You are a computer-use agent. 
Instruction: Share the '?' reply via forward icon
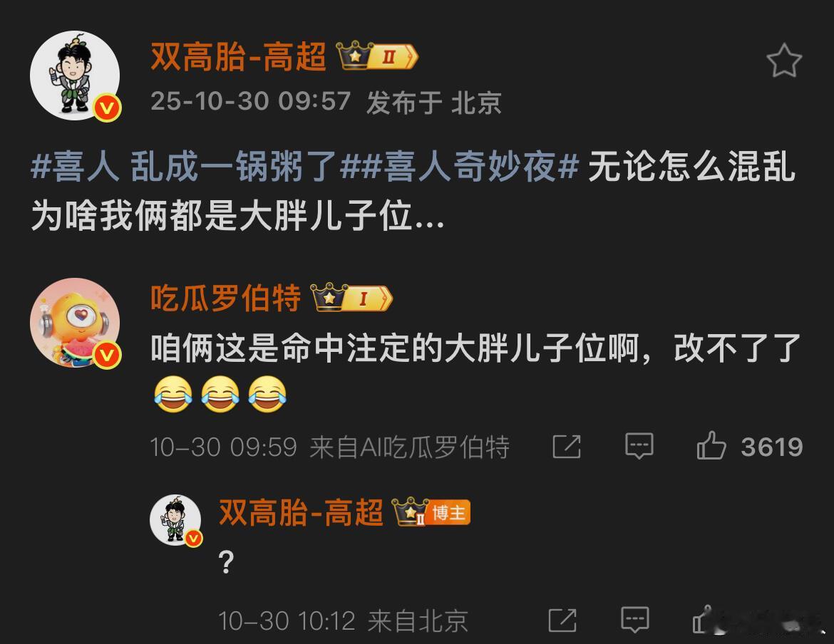562,620
